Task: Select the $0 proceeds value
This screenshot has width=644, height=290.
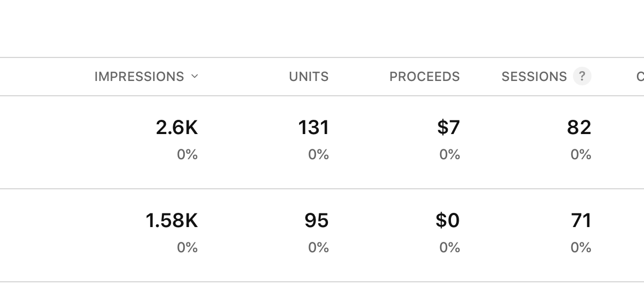Action: point(448,221)
